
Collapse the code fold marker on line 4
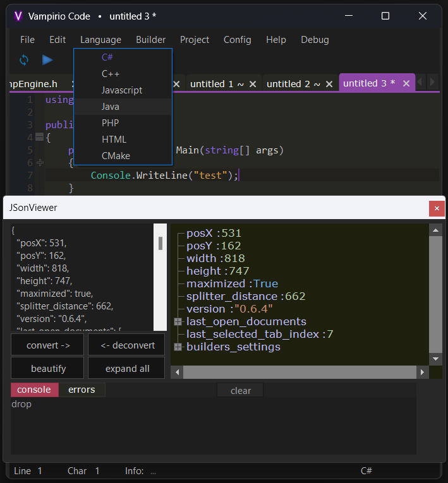coord(39,137)
